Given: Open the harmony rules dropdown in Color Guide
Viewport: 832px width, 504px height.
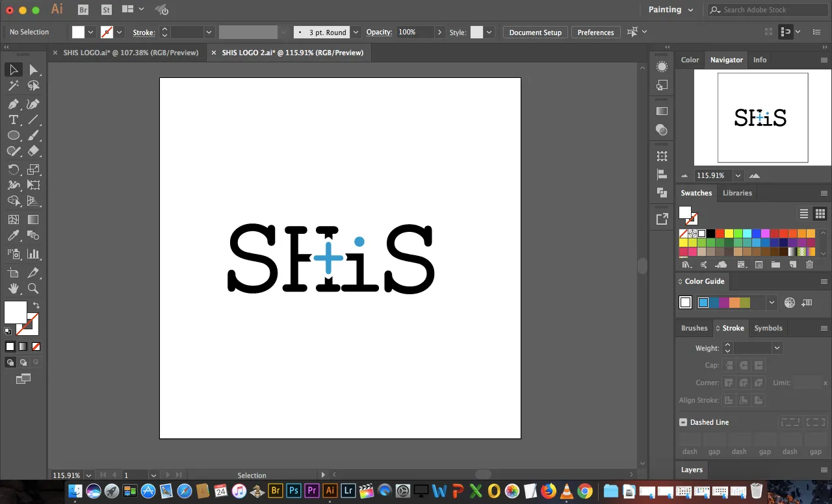Looking at the screenshot, I should click(x=772, y=302).
